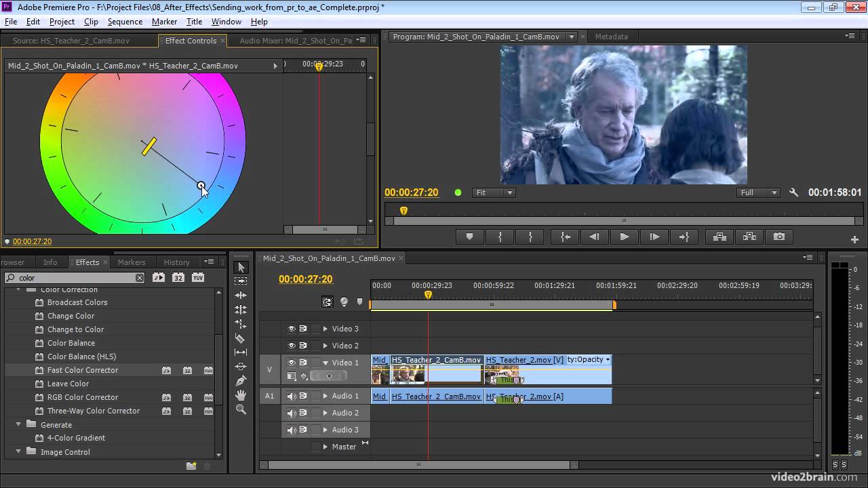Step back one frame

594,237
